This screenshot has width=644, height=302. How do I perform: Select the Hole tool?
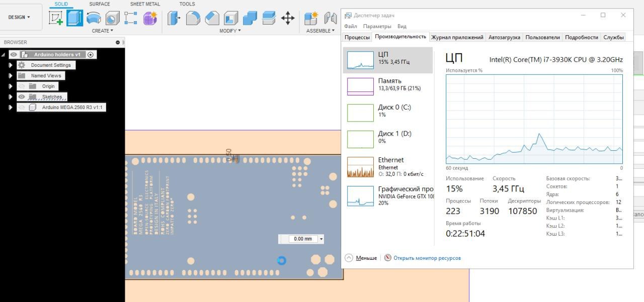tap(112, 19)
